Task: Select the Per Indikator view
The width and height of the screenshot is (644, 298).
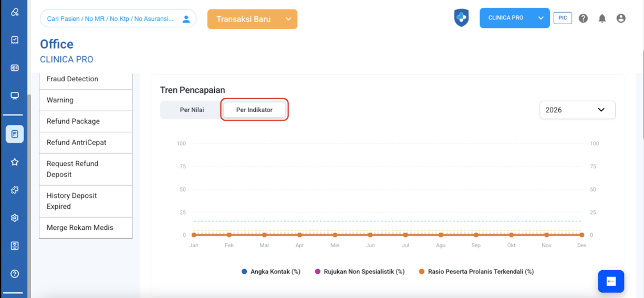Action: [x=254, y=110]
